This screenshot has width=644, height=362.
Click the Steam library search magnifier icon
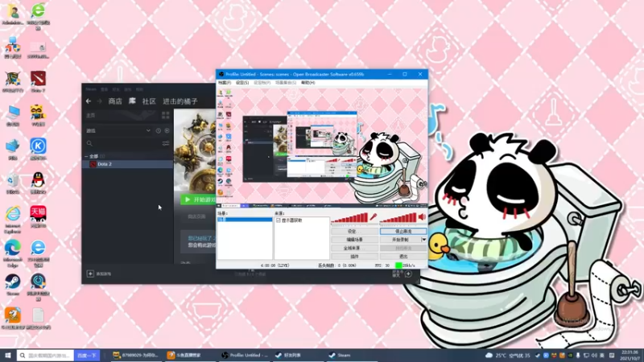(x=89, y=143)
